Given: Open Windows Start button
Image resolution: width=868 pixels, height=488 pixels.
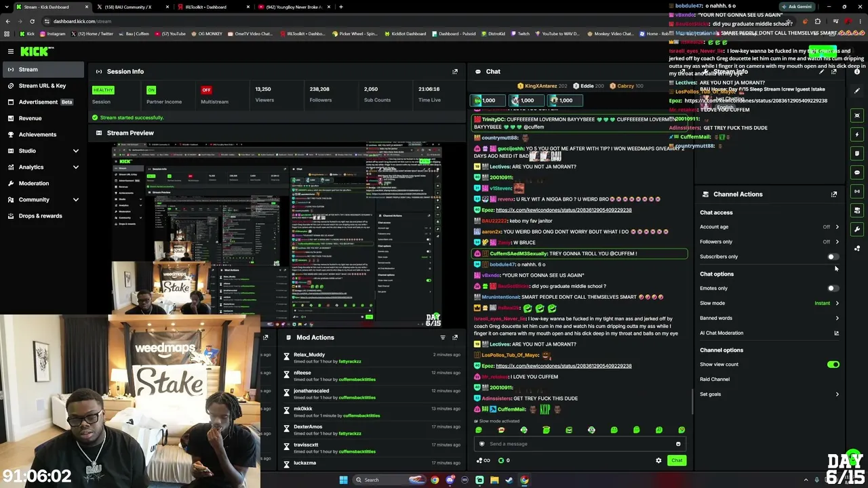Looking at the screenshot, I should [343, 480].
